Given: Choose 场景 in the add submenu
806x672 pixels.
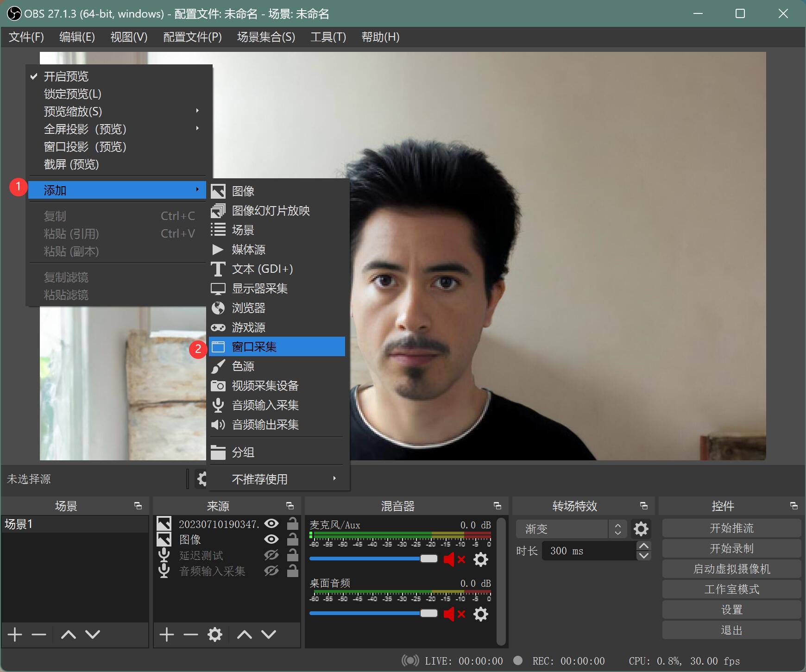Looking at the screenshot, I should click(277, 230).
